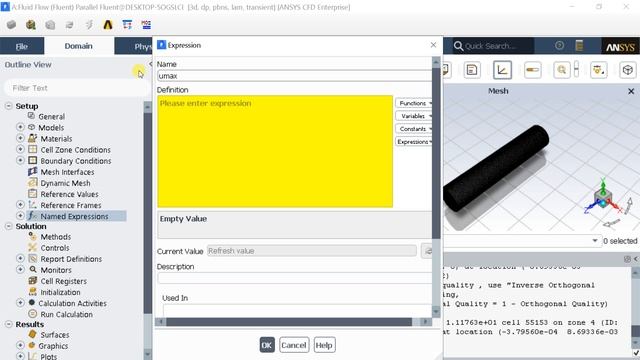Image resolution: width=640 pixels, height=360 pixels.
Task: Click the dialog horizontal scrollbar thumb
Action: coord(289,322)
